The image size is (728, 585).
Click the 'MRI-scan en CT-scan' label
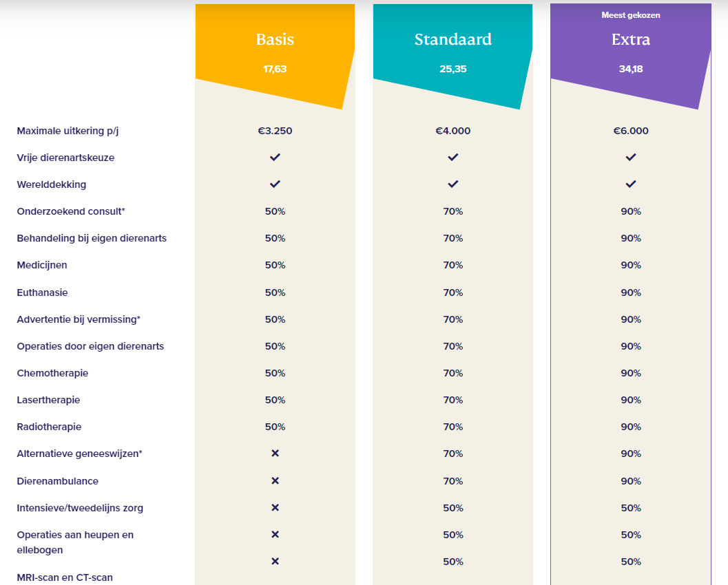click(65, 577)
